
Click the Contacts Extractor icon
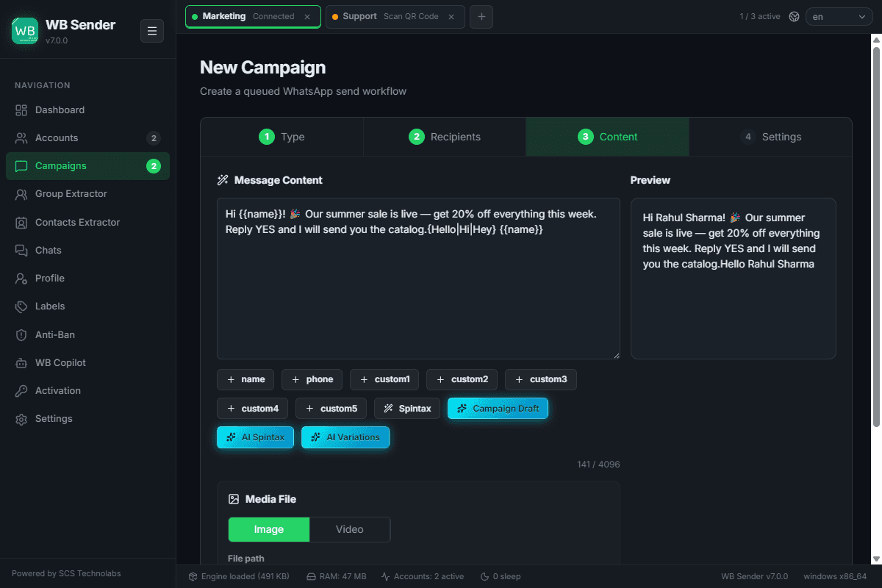click(x=21, y=223)
